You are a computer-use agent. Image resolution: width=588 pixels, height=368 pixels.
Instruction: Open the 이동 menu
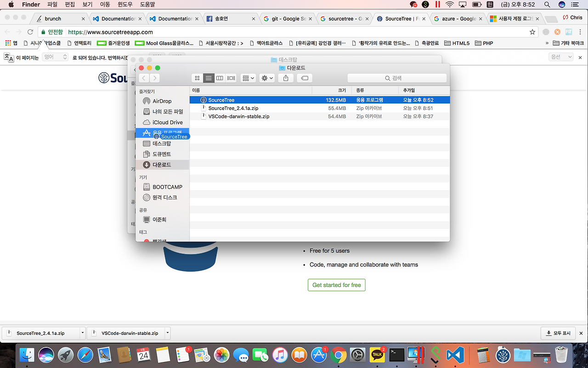point(105,5)
